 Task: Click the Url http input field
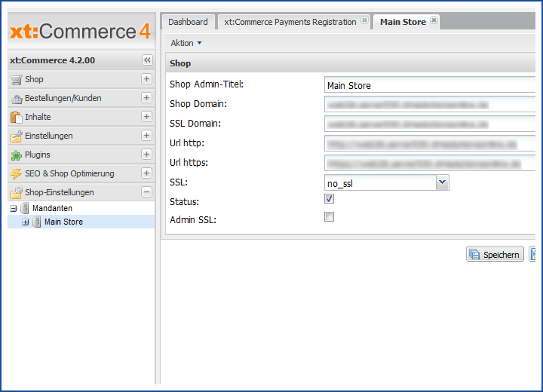[430, 143]
